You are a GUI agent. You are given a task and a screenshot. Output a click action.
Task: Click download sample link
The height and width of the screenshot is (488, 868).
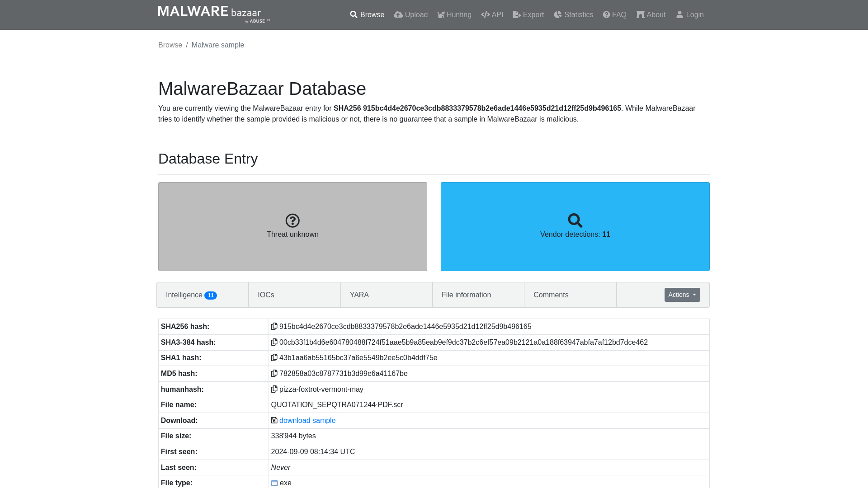click(307, 420)
